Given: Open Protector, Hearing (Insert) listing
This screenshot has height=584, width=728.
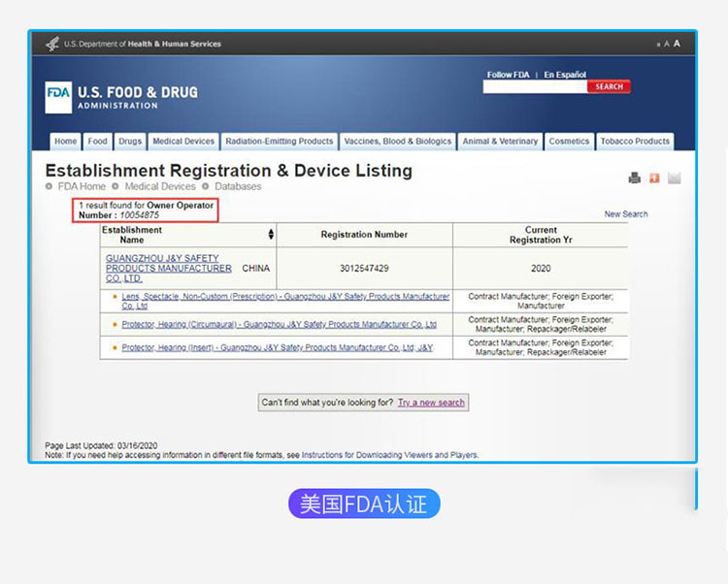Looking at the screenshot, I should pyautogui.click(x=278, y=347).
